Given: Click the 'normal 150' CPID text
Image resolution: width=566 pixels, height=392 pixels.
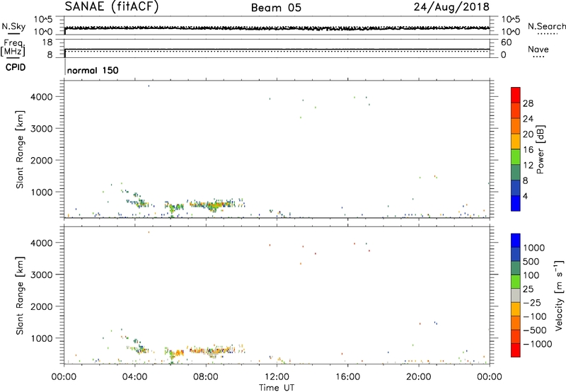Looking at the screenshot, I should tap(93, 70).
